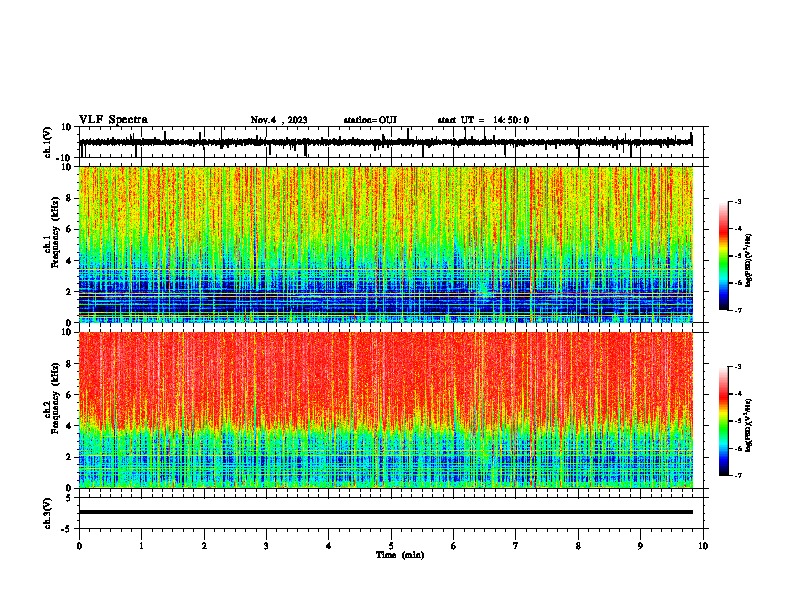Click the "Time (min)" axis label

400,555
